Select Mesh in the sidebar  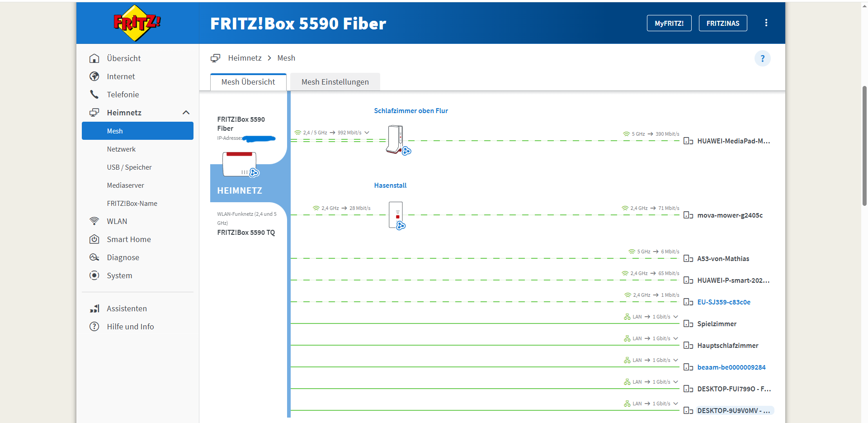[x=137, y=131]
